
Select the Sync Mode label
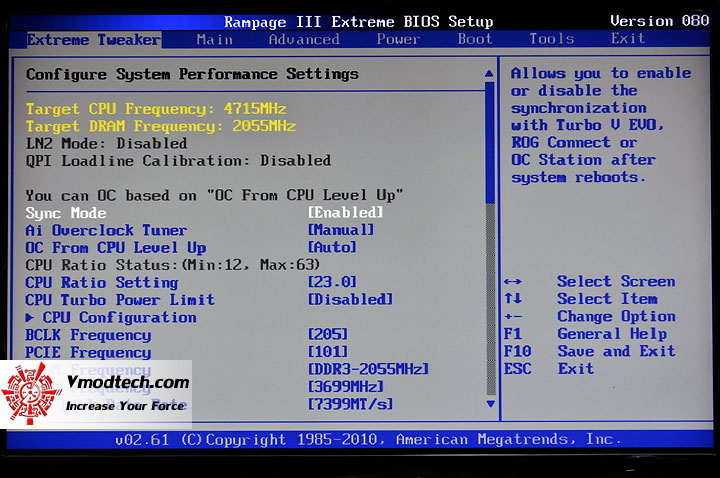tap(66, 213)
